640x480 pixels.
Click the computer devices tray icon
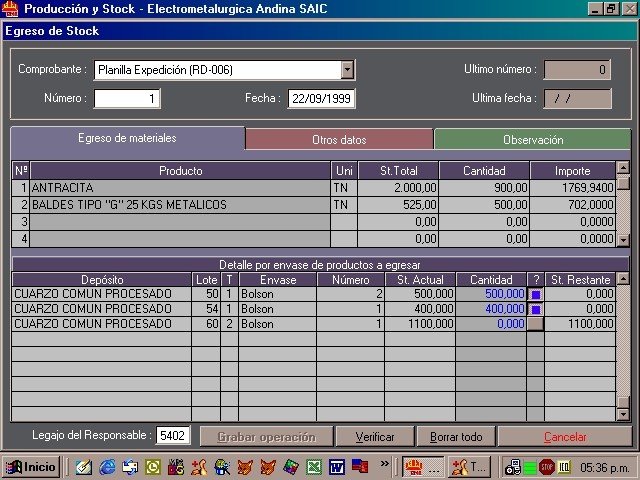coord(513,467)
